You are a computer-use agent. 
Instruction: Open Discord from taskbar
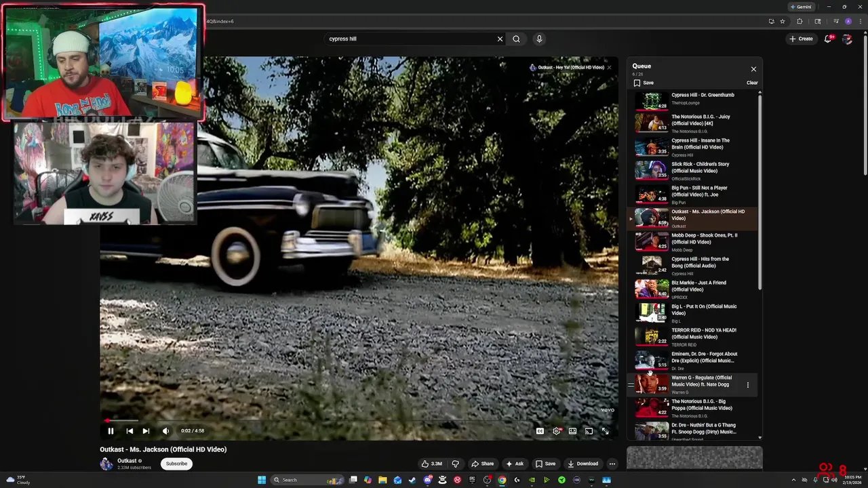coord(427,480)
